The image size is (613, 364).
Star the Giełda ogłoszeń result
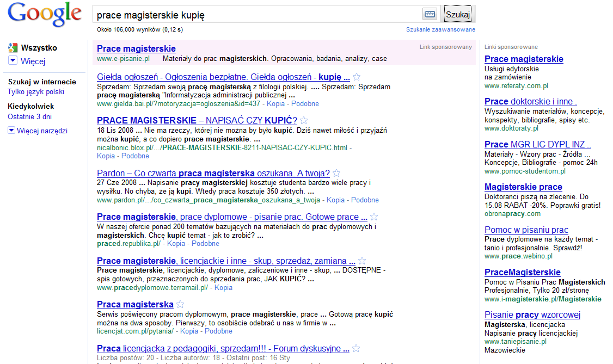[x=356, y=77]
